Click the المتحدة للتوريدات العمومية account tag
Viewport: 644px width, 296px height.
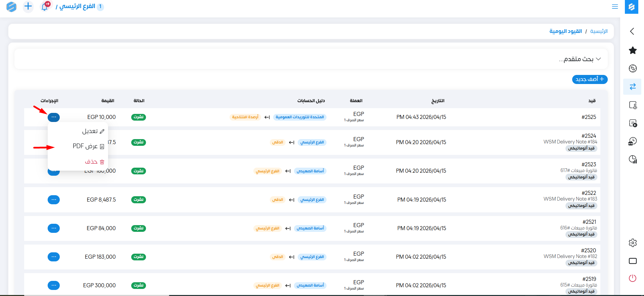click(300, 117)
